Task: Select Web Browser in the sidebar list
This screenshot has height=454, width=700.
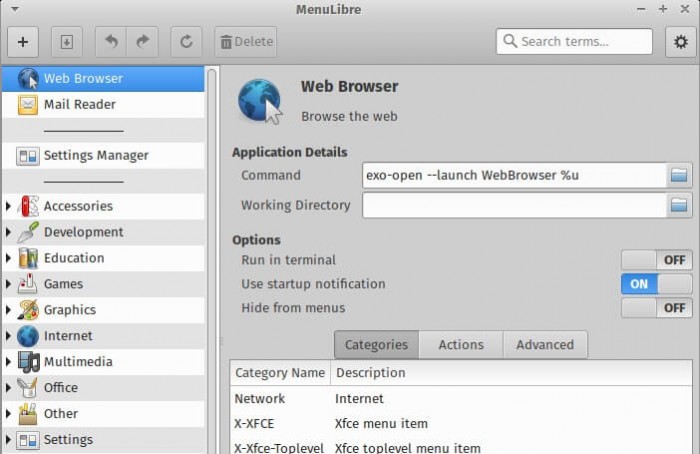Action: pos(104,79)
